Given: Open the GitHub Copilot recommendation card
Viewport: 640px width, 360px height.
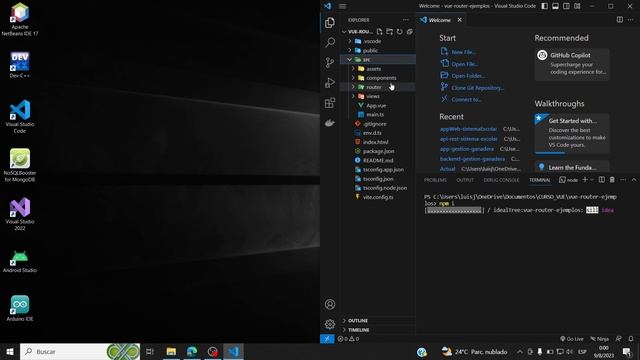Looking at the screenshot, I should pyautogui.click(x=572, y=64).
